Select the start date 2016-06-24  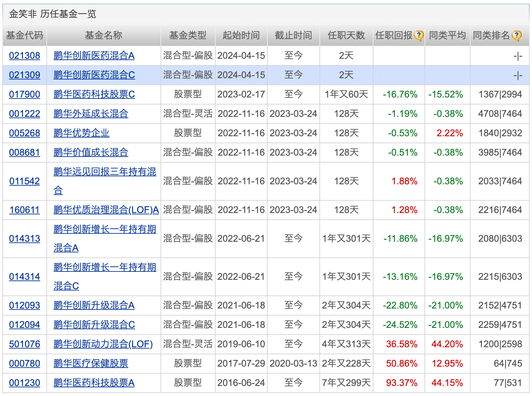tap(241, 383)
